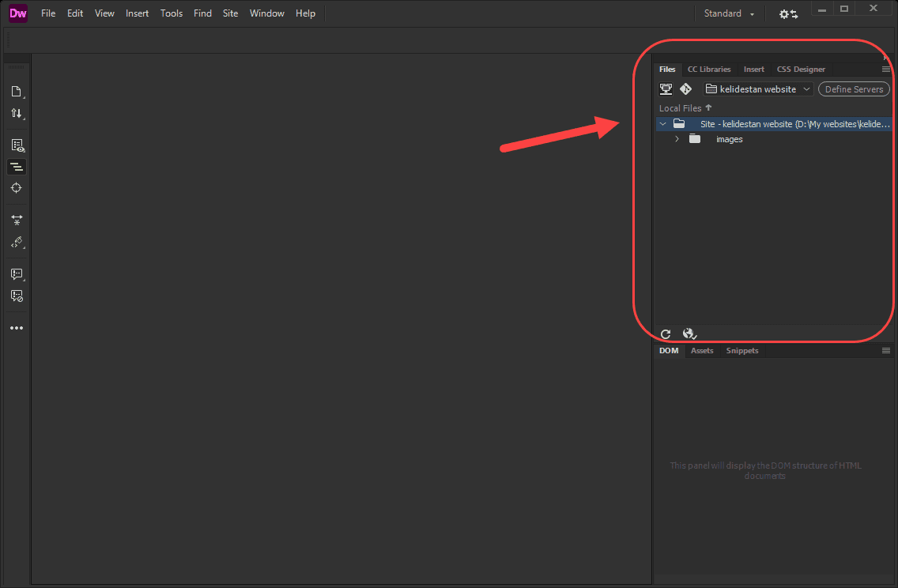898x588 pixels.
Task: Switch to the DOM tab
Action: (668, 350)
